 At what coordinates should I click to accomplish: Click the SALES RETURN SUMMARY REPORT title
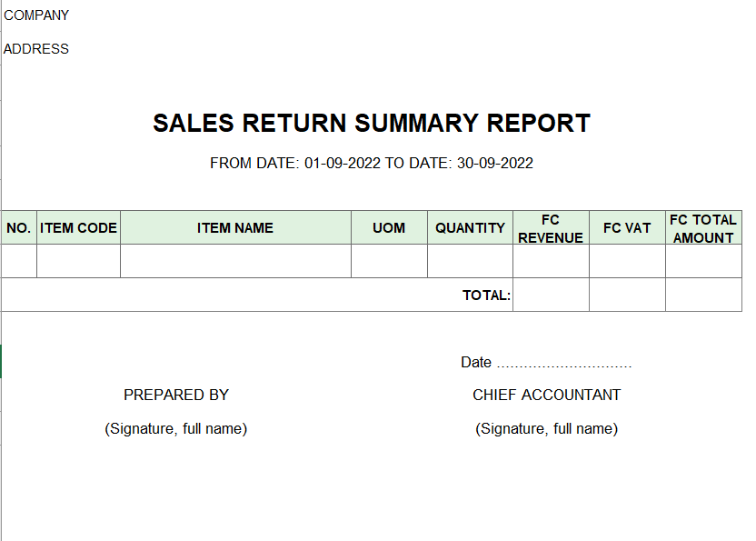372,123
